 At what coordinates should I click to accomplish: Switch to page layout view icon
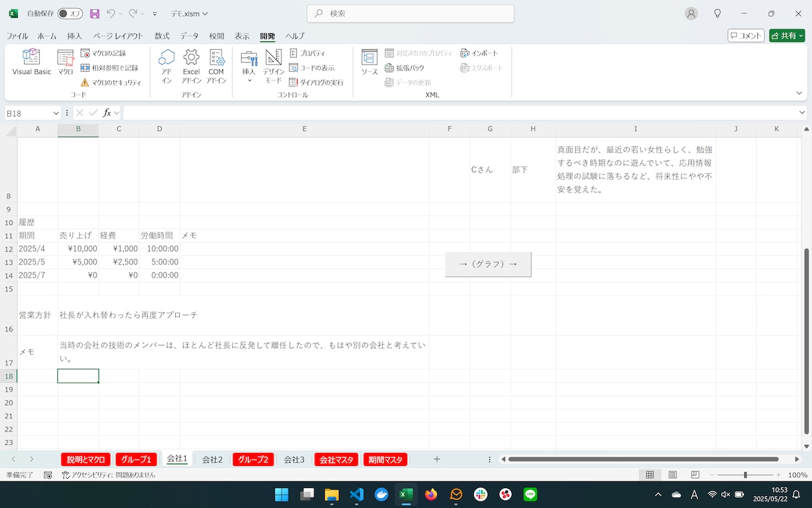tap(672, 475)
